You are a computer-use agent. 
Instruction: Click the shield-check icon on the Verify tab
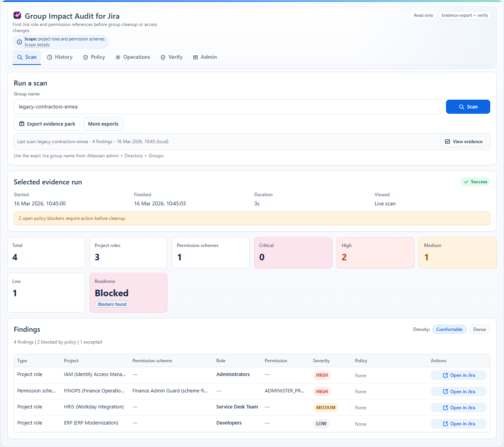click(163, 57)
